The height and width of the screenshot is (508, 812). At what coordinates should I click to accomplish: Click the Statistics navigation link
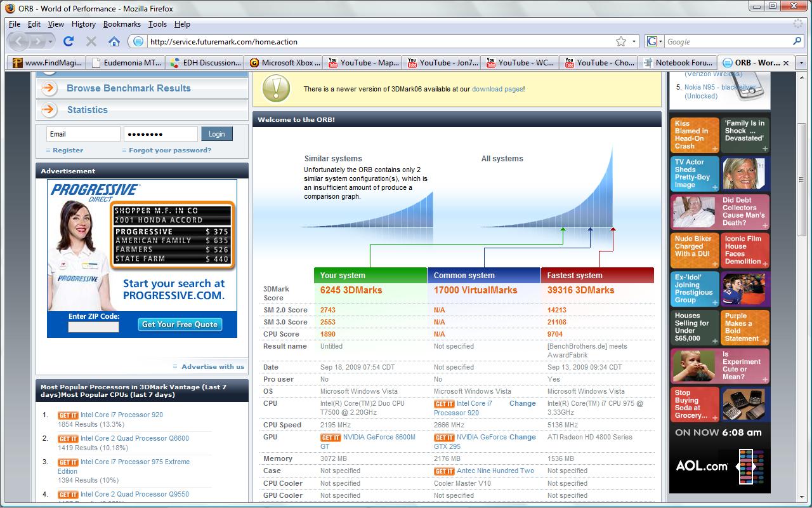pos(88,110)
